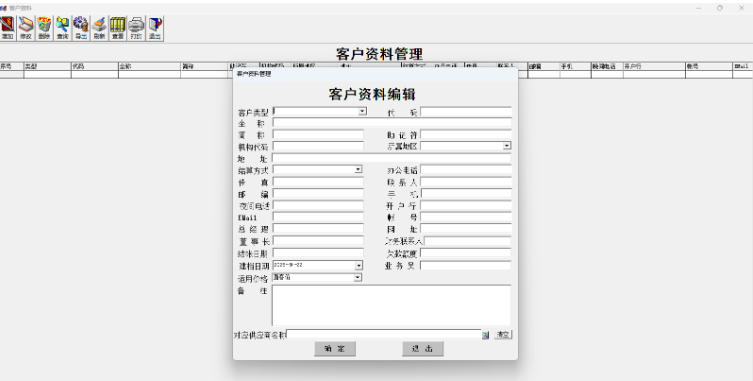Click the 清空 button
Screen dimensions: 753x381
pyautogui.click(x=503, y=334)
